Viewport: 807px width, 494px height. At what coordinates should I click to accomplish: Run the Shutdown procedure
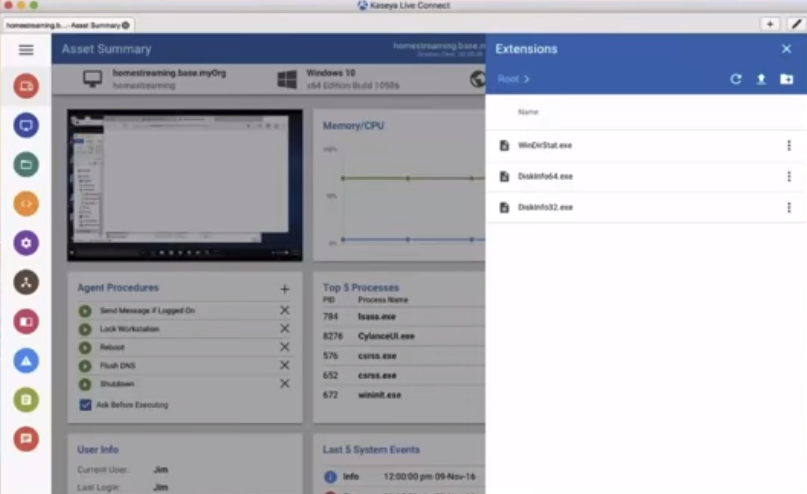click(x=85, y=384)
